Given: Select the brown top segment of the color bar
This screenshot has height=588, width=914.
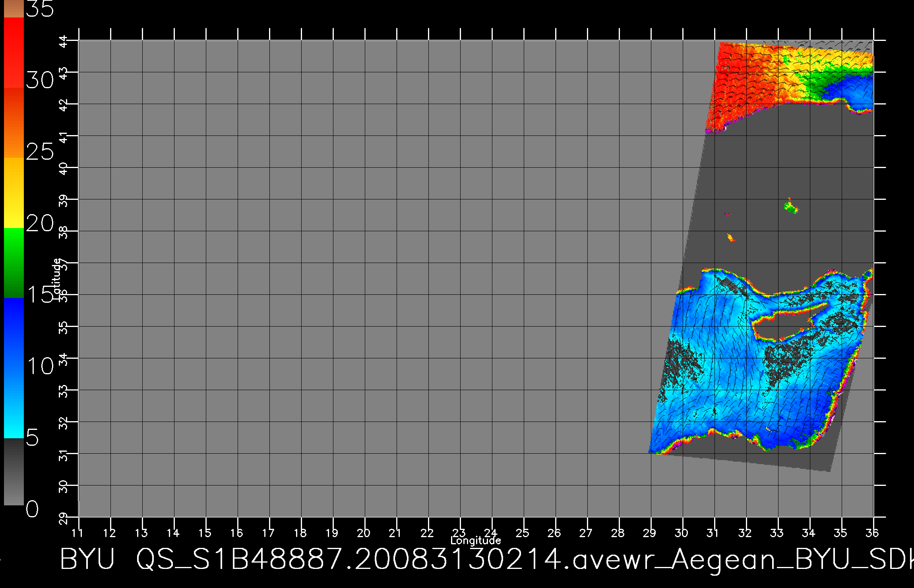Looking at the screenshot, I should pyautogui.click(x=14, y=9).
